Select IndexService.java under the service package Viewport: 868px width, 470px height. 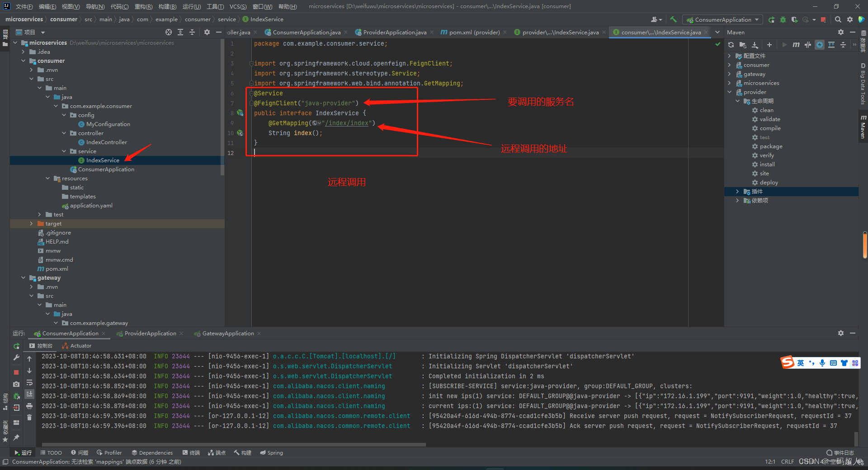[103, 160]
